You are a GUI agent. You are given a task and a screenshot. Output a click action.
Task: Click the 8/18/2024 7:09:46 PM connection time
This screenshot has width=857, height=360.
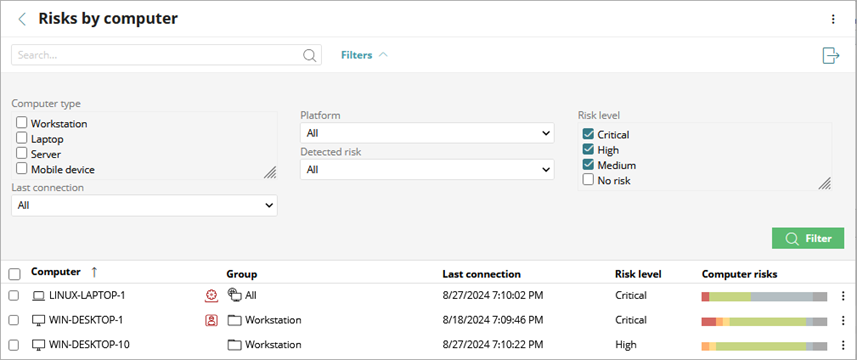pos(493,320)
